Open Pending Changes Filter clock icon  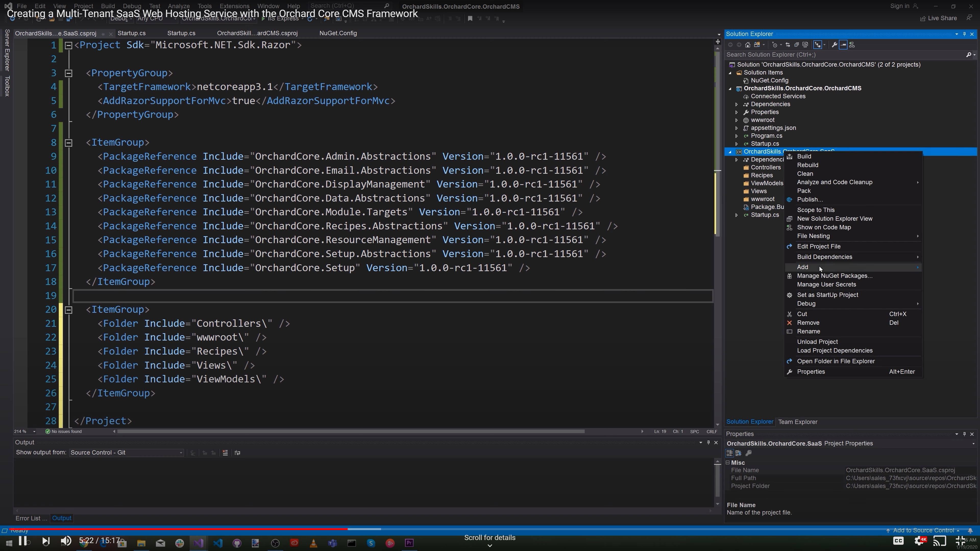click(x=775, y=45)
